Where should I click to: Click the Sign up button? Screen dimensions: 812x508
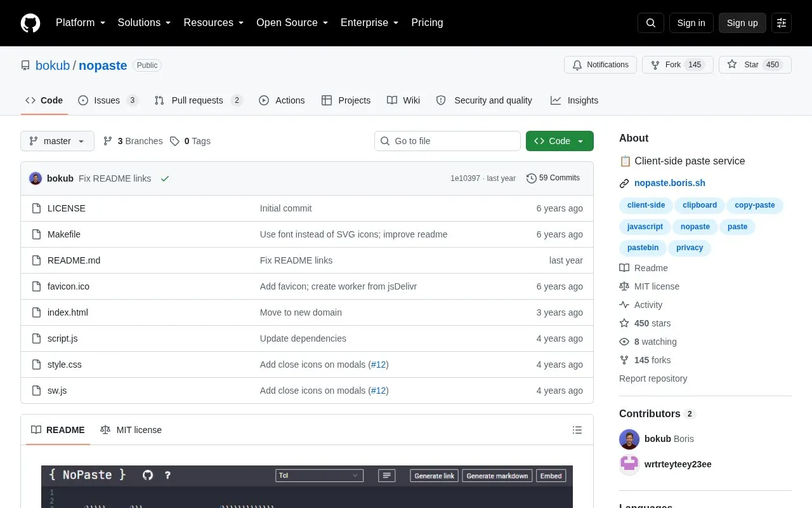coord(742,23)
